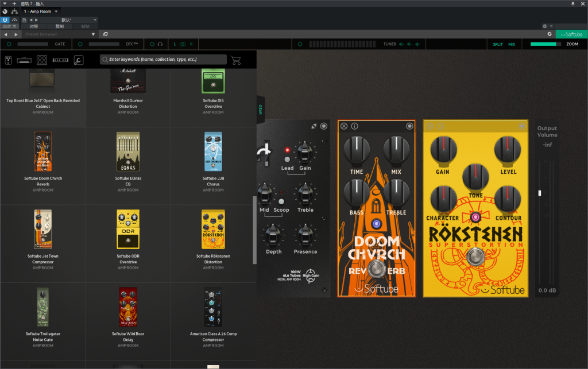Adjust the ZOOM slider
Viewport: 588px width, 369px height.
(x=546, y=44)
